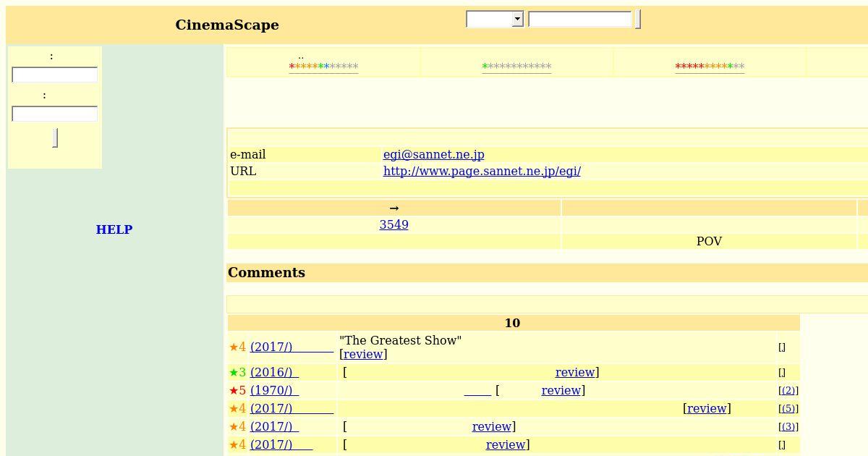Open the search category dropdown in header
The height and width of the screenshot is (456, 868).
tap(495, 19)
